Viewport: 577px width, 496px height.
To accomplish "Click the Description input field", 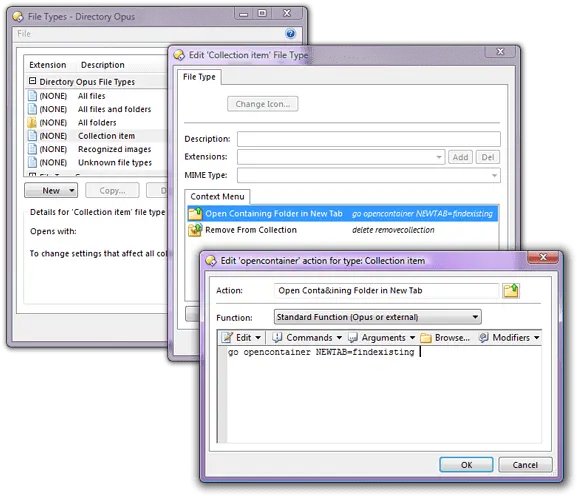I will (x=368, y=139).
